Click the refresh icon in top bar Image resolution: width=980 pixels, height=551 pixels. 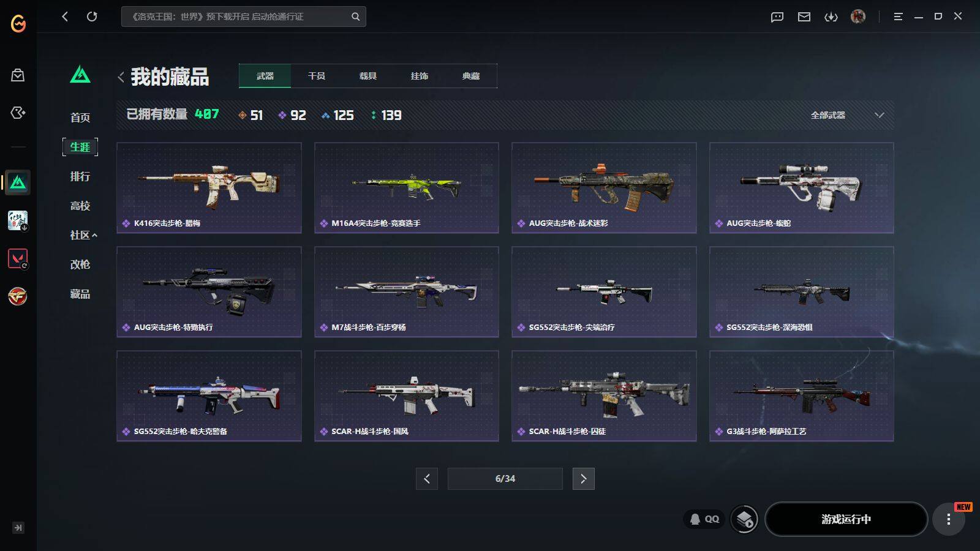click(x=92, y=17)
